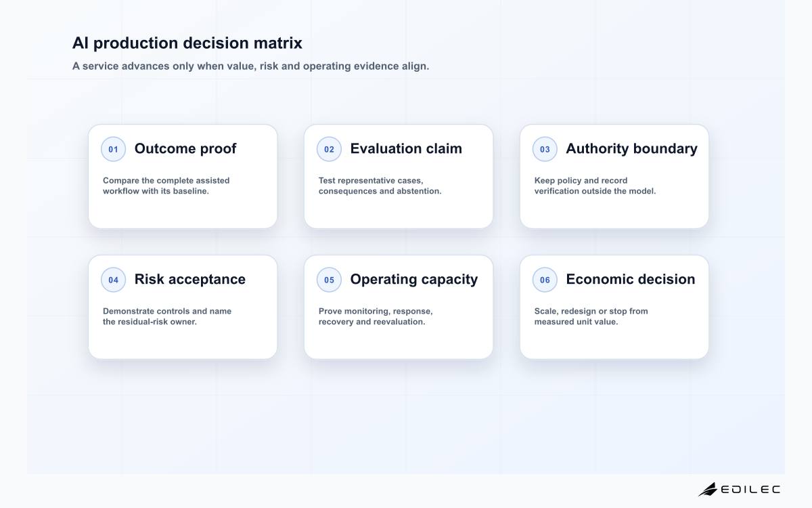Select the Risk acceptance heading
This screenshot has width=812, height=508.
pyautogui.click(x=190, y=279)
